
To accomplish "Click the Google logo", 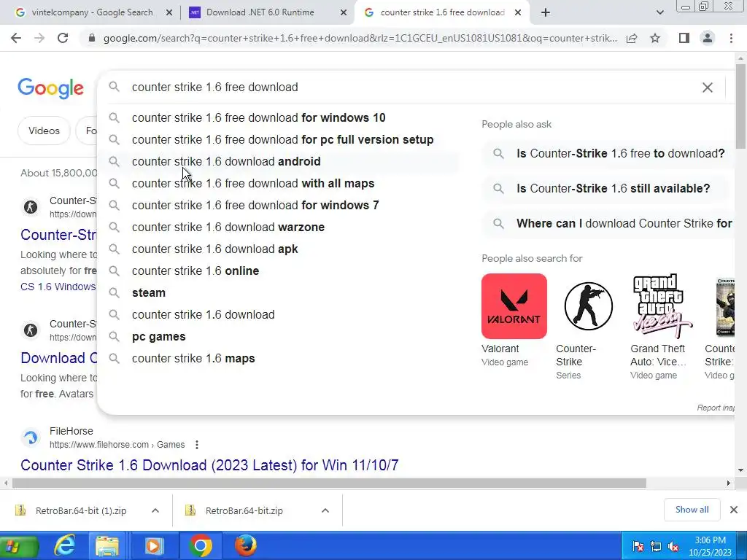I will (x=50, y=88).
